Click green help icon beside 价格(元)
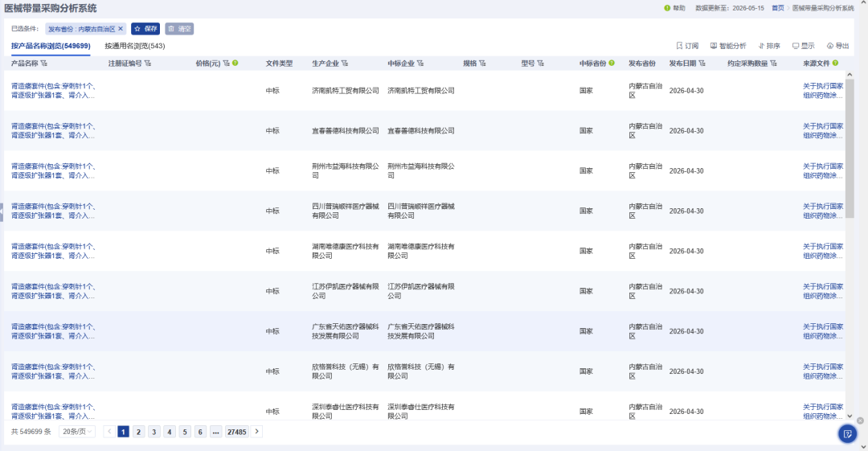This screenshot has height=451, width=868. [x=235, y=64]
